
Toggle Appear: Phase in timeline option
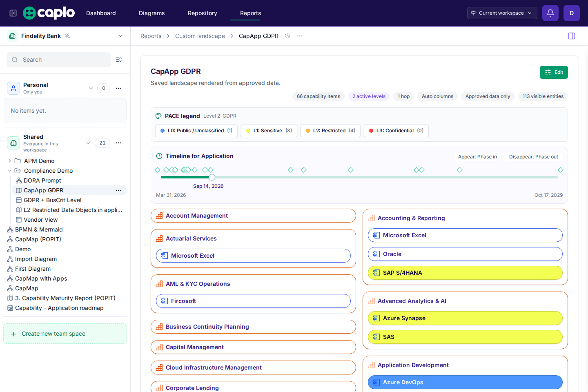(x=477, y=157)
